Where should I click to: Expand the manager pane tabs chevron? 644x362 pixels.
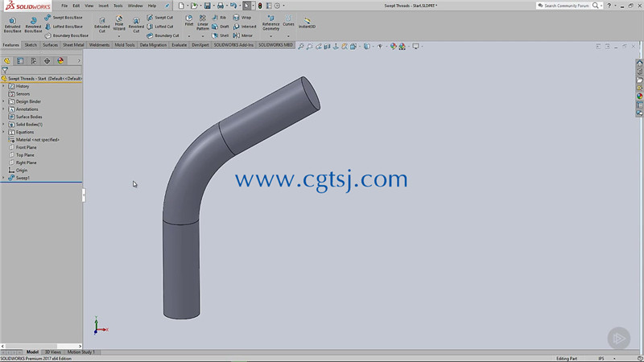[x=79, y=61]
